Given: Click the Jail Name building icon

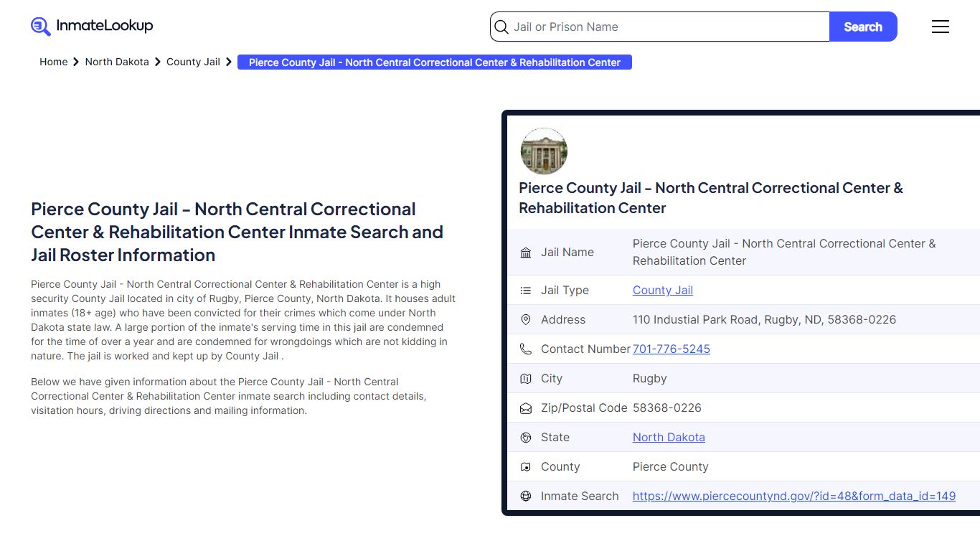Looking at the screenshot, I should [526, 253].
